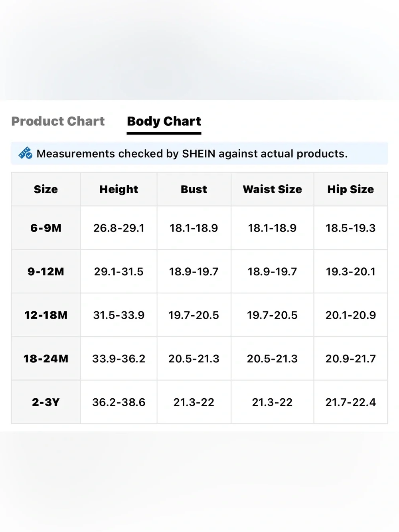This screenshot has height=532, width=399.
Task: Click hip size value 21.7-22.4
Action: click(x=351, y=402)
